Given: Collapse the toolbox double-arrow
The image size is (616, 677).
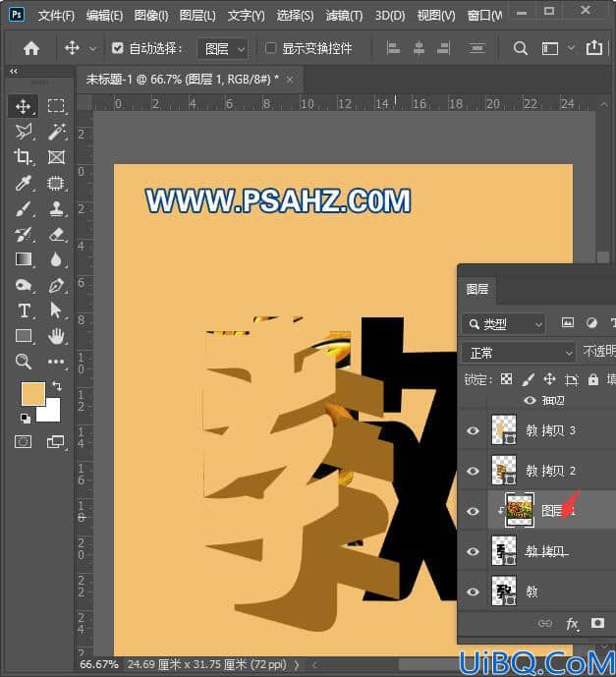Looking at the screenshot, I should tap(14, 72).
